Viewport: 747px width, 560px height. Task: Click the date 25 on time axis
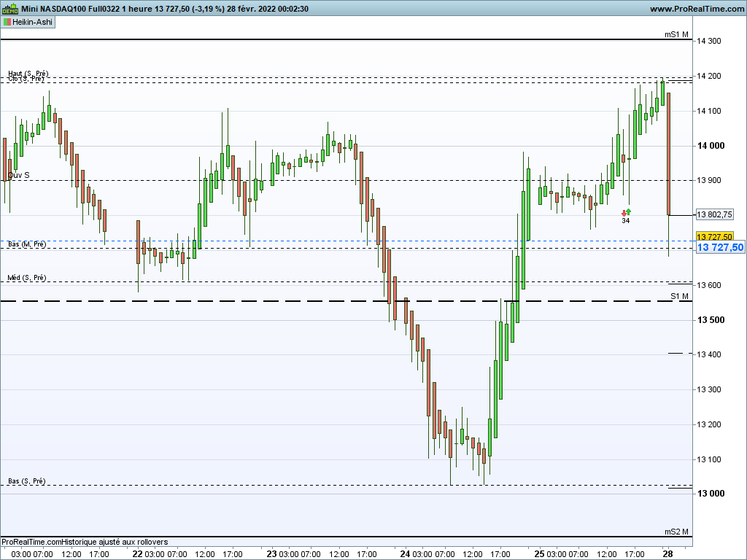(539, 554)
